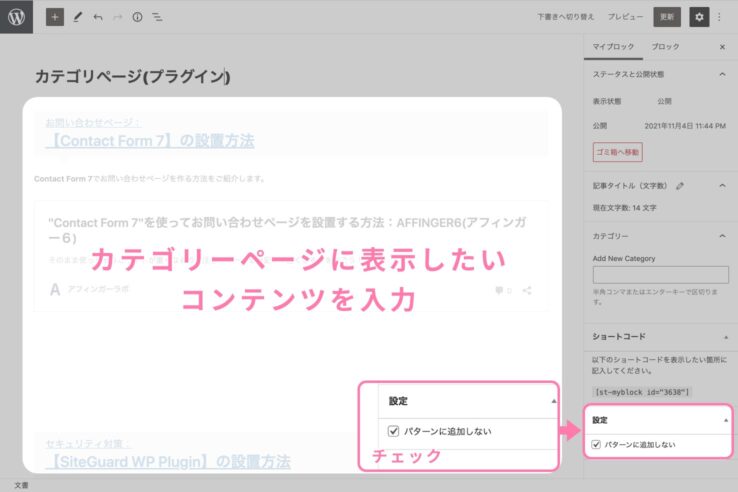
Task: Select the Contact Form 7 description paragraph
Action: click(150, 179)
